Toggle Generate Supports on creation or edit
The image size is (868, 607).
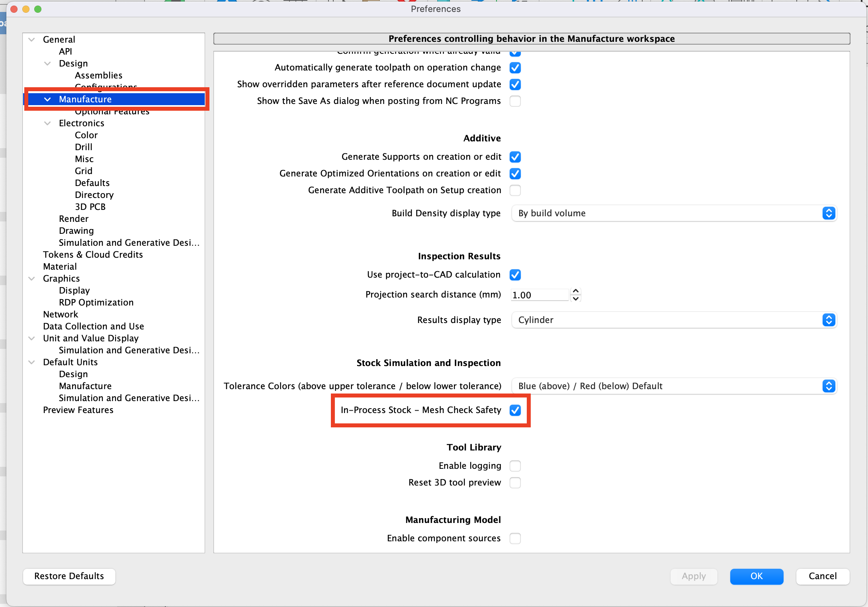click(x=515, y=157)
